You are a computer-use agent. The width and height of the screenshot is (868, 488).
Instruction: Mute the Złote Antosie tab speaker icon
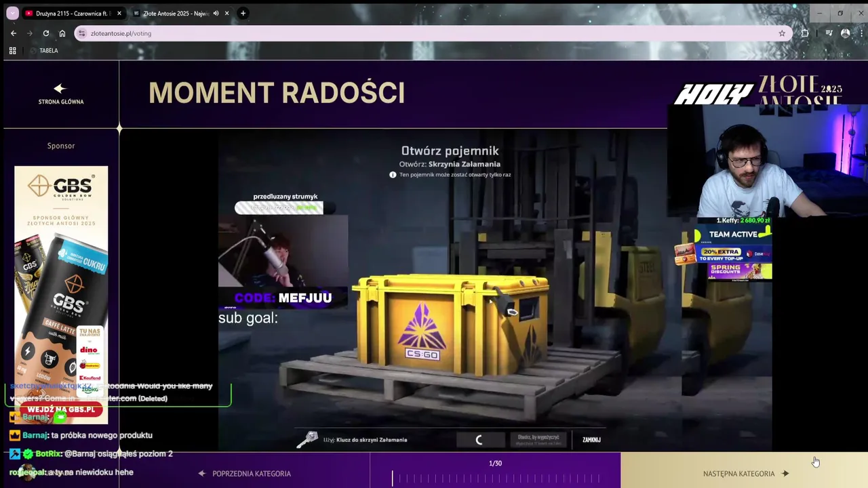tap(216, 13)
